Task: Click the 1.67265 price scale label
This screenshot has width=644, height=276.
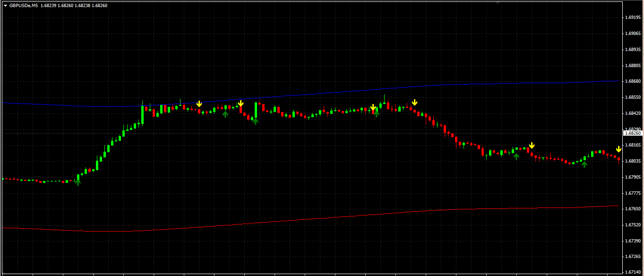Action: tap(632, 257)
